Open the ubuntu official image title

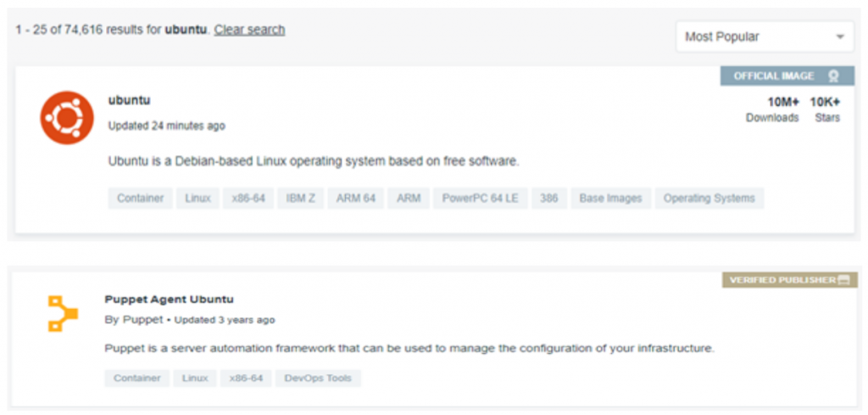click(129, 100)
